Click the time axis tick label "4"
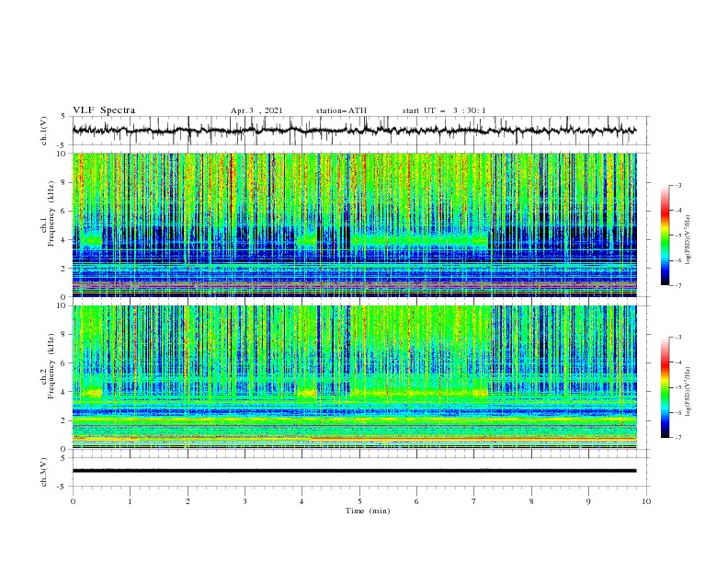The width and height of the screenshot is (728, 563). (301, 501)
